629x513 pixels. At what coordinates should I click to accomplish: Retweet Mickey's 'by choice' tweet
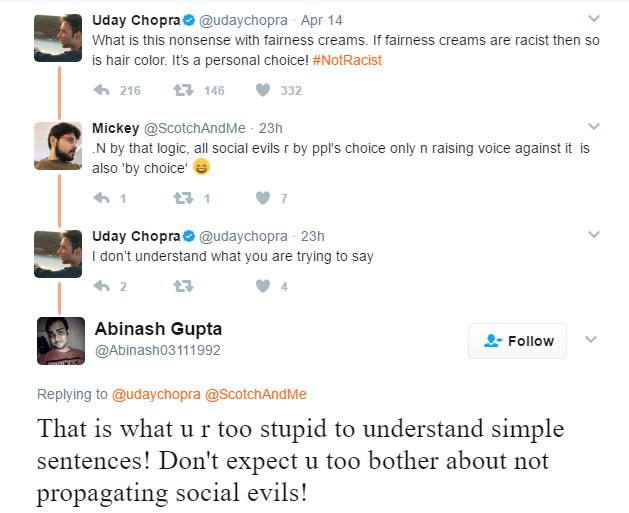tap(183, 198)
